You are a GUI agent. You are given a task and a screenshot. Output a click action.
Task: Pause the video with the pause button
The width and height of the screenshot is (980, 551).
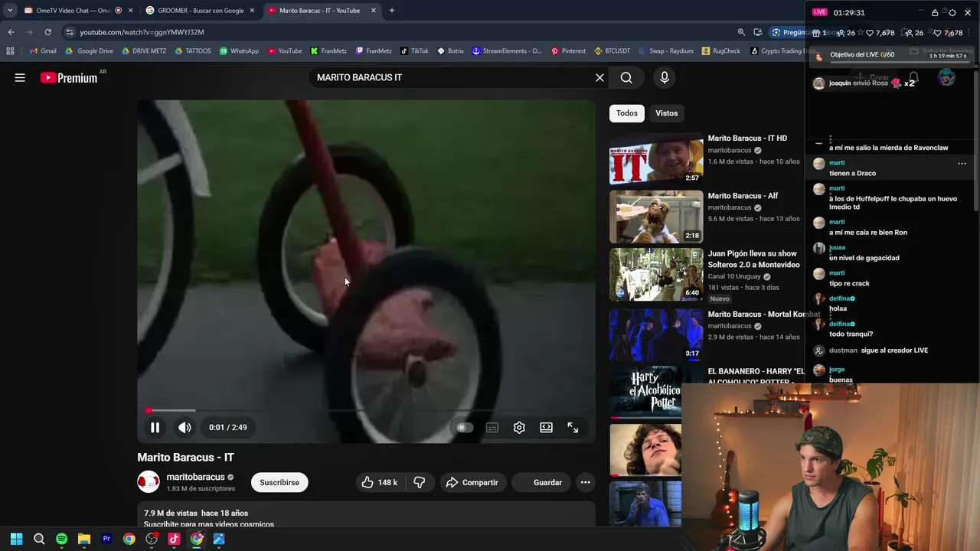pyautogui.click(x=155, y=428)
